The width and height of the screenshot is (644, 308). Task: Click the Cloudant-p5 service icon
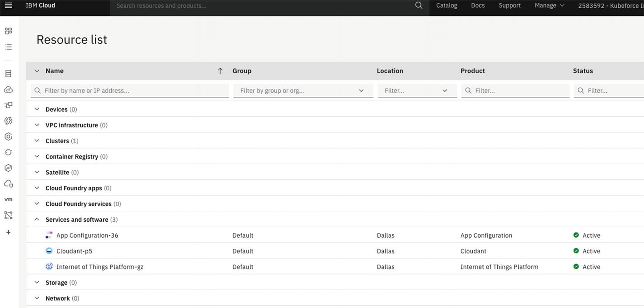49,251
